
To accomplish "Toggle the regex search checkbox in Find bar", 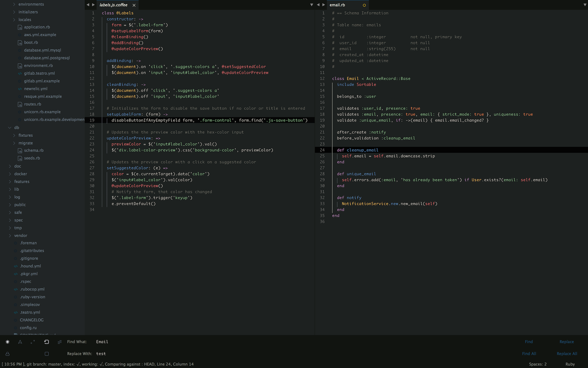I will click(7, 341).
